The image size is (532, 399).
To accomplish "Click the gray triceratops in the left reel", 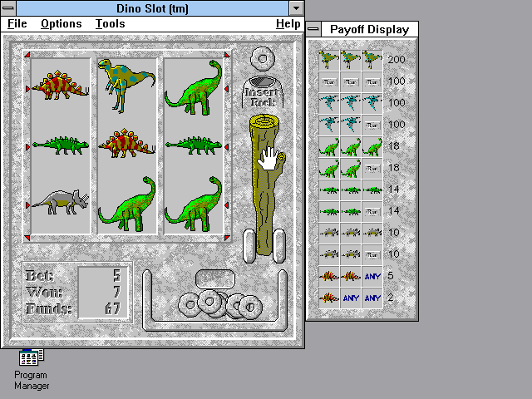I will [x=60, y=200].
